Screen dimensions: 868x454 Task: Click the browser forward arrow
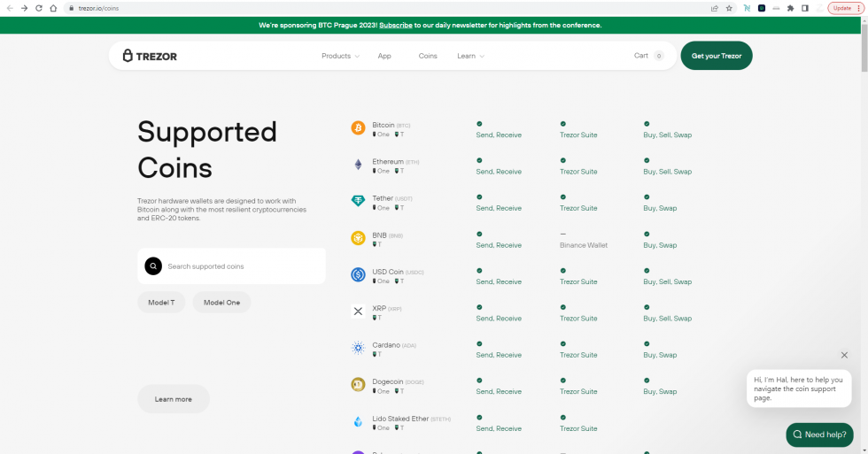tap(25, 8)
